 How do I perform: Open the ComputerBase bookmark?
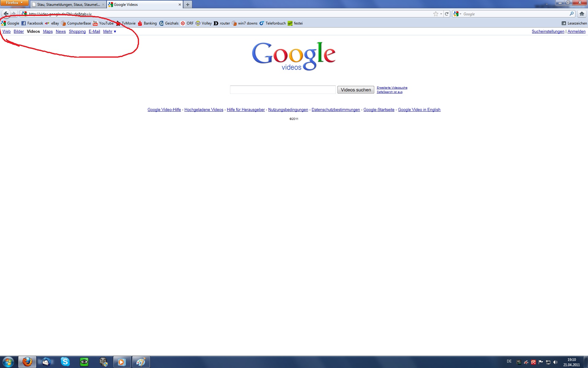click(76, 23)
